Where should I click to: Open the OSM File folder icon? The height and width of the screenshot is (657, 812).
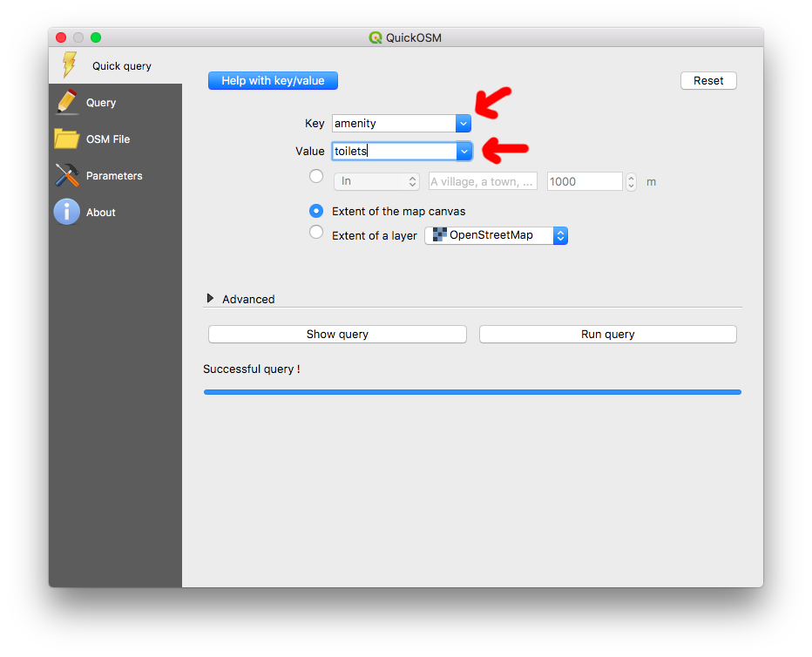click(67, 139)
